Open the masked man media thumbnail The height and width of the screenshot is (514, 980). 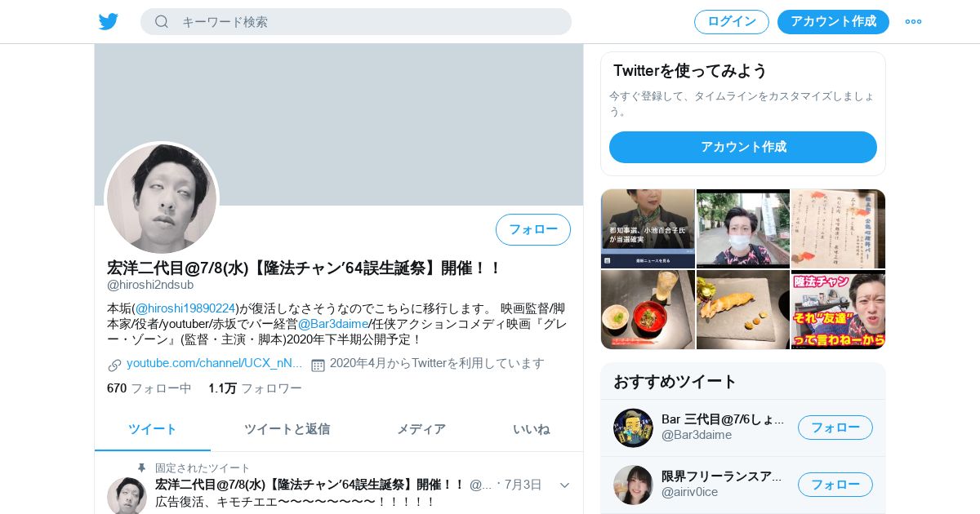(x=743, y=228)
